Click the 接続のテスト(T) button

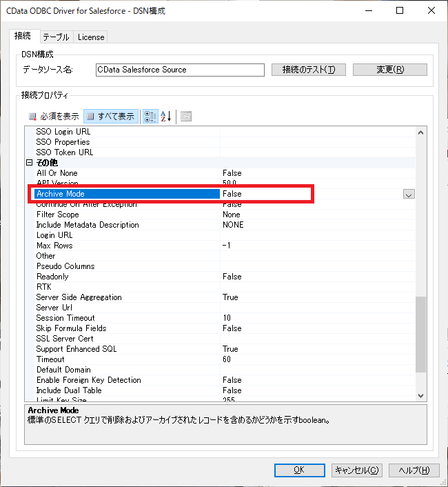tap(309, 70)
